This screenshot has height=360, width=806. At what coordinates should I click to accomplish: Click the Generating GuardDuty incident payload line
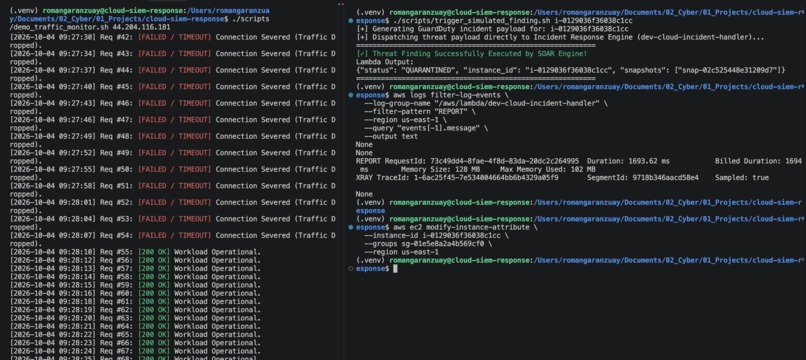click(x=492, y=29)
